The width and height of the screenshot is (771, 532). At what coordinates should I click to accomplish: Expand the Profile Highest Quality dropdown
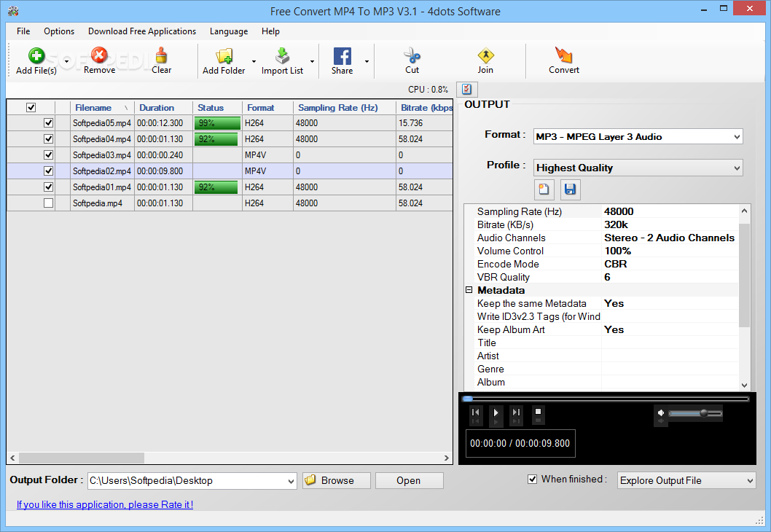(x=638, y=168)
